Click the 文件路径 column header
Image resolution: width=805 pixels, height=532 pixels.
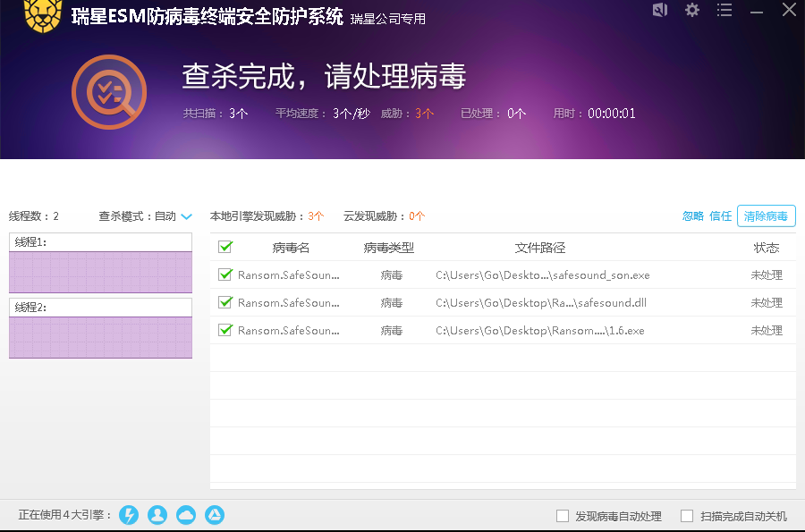click(540, 248)
